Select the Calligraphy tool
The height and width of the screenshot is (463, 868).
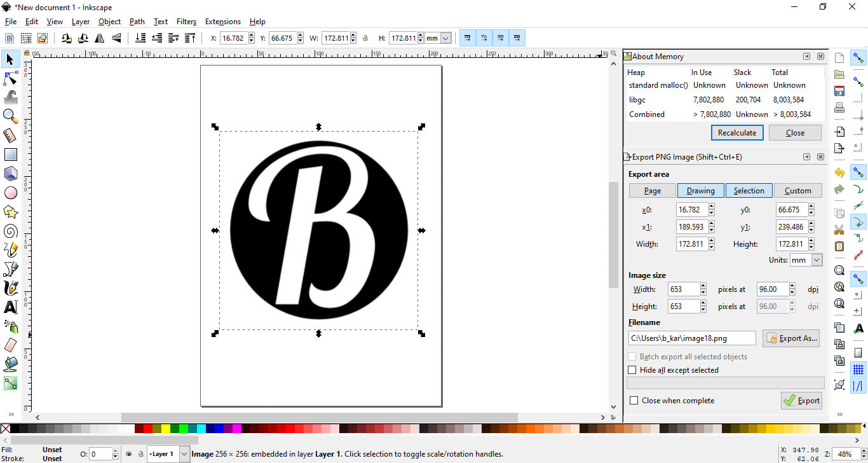[x=10, y=288]
